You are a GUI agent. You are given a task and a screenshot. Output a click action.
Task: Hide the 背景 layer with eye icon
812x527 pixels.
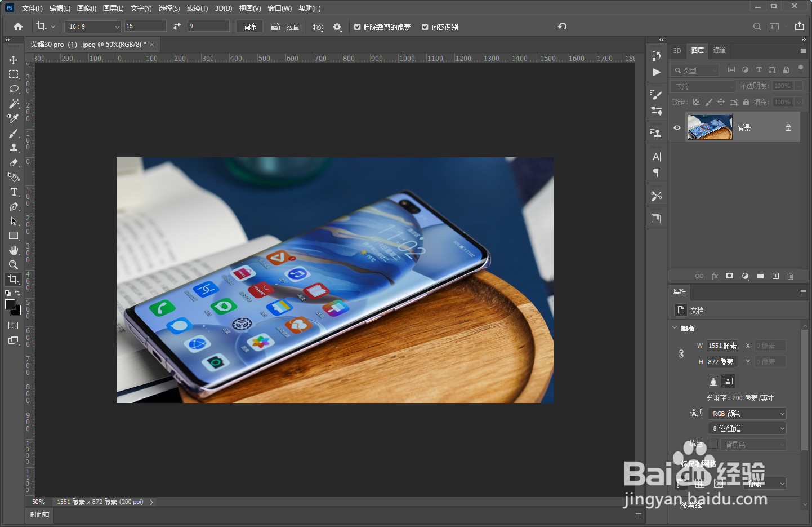(x=677, y=127)
